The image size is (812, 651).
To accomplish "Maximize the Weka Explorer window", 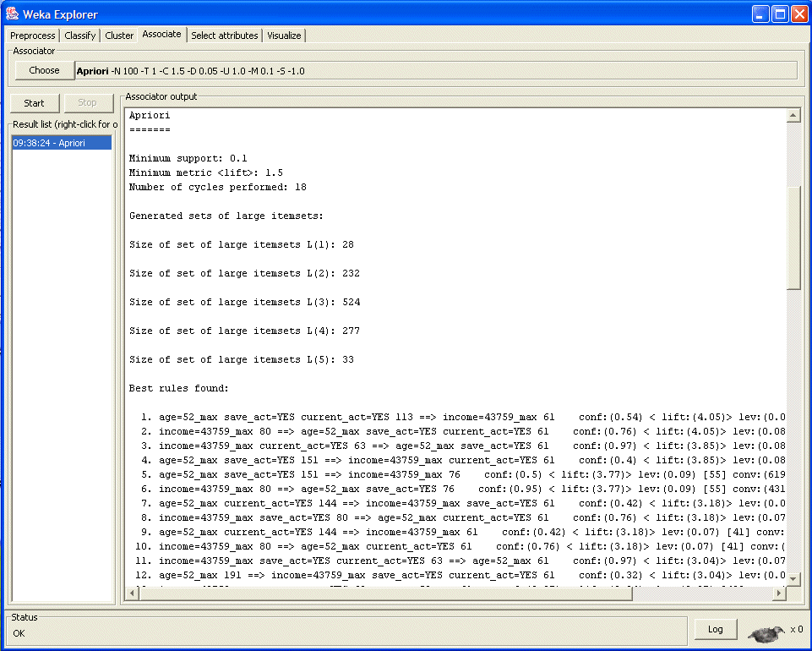I will [779, 14].
